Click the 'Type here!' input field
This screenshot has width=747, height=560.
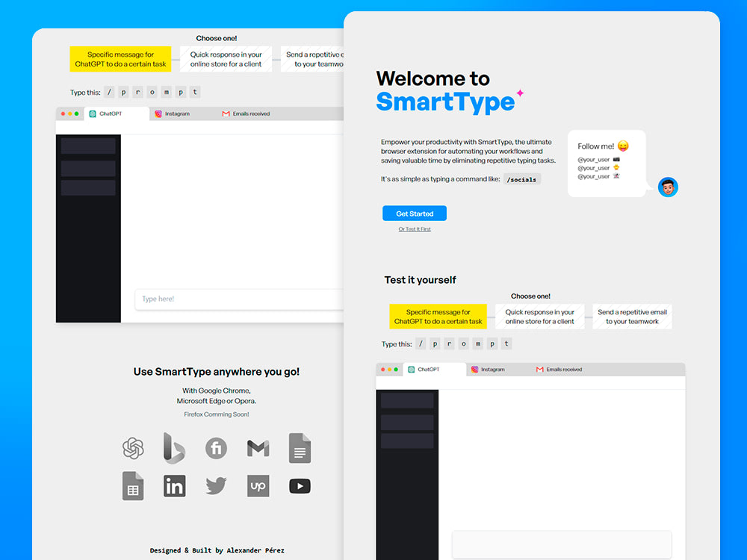click(x=239, y=299)
